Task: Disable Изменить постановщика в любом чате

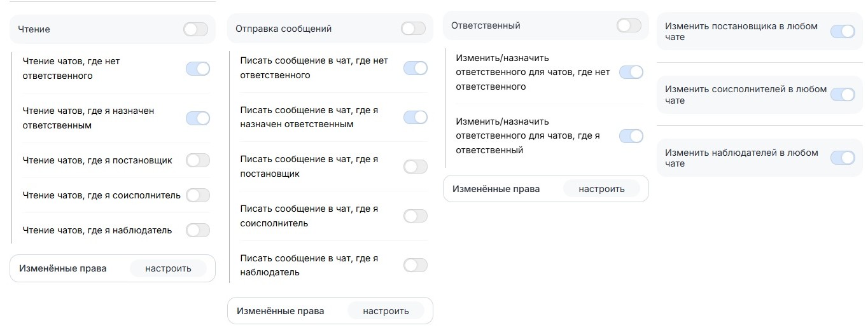Action: 843,32
